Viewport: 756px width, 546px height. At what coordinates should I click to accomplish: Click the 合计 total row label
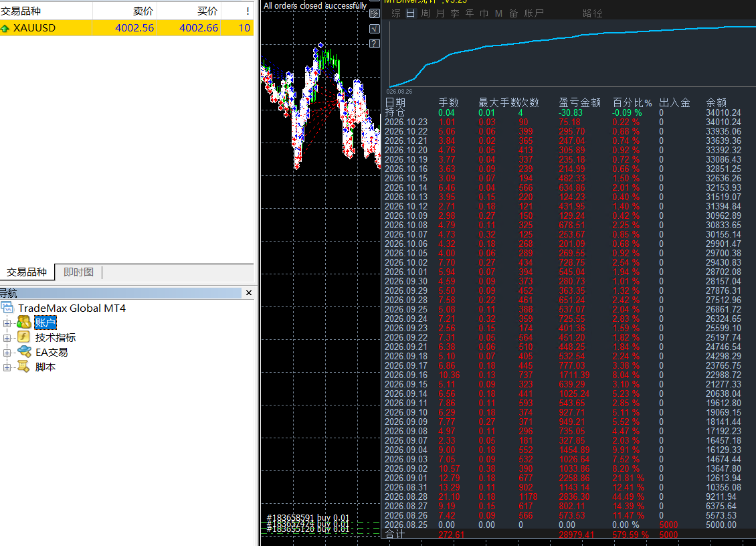[x=395, y=535]
